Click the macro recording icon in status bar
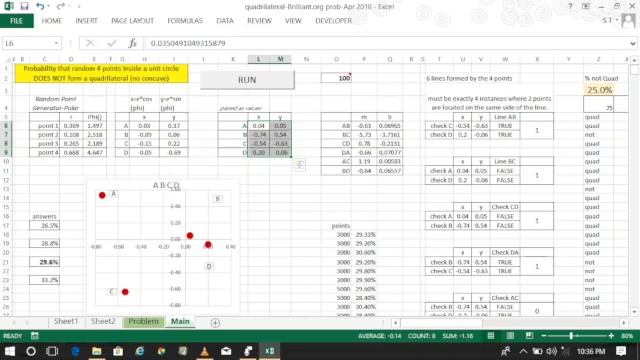Image resolution: width=640 pixels, height=360 pixels. tap(35, 336)
